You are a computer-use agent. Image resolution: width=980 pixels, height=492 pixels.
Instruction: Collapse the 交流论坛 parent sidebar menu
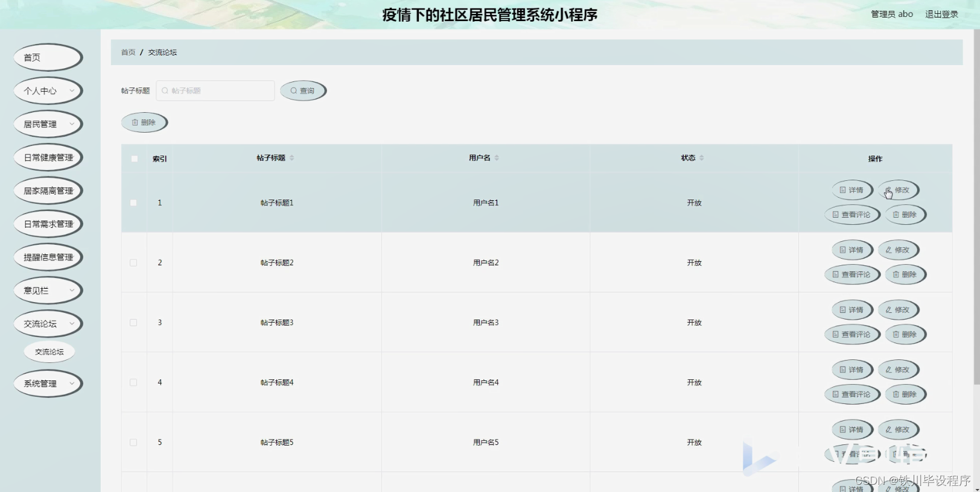coord(48,324)
